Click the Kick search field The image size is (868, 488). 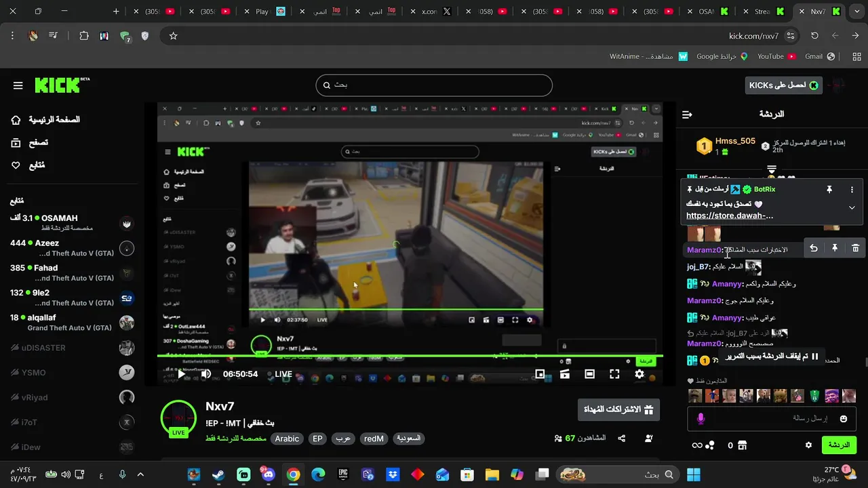pos(434,85)
